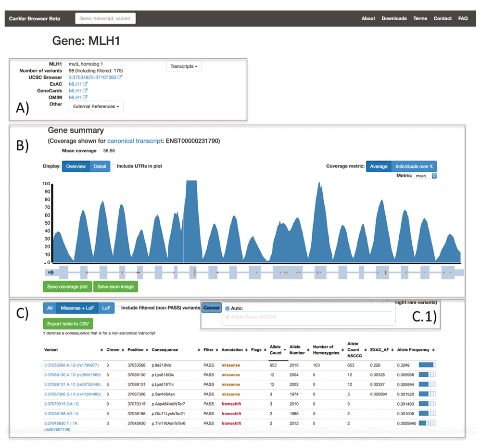Select Individuals over X coverage metric
This screenshot has width=481, height=448.
click(x=414, y=166)
